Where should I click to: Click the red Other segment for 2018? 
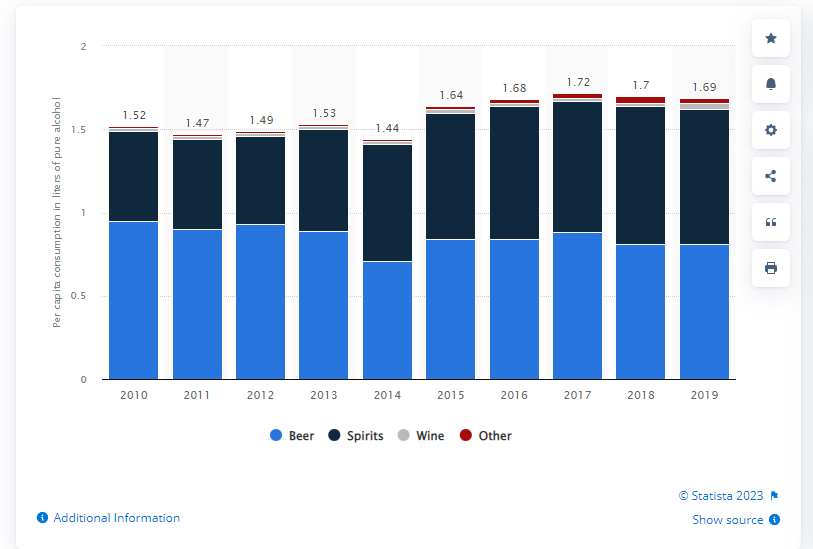tap(640, 100)
